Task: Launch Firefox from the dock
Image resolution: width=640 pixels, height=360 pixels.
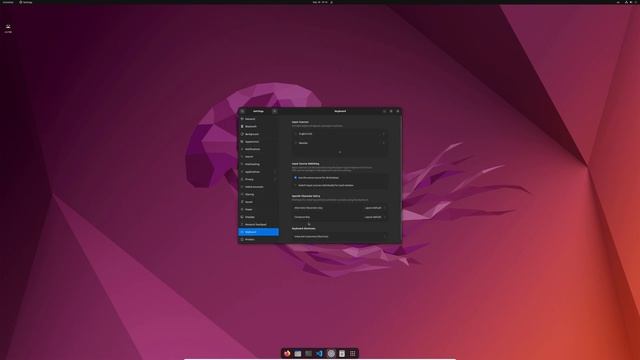Action: [x=287, y=353]
